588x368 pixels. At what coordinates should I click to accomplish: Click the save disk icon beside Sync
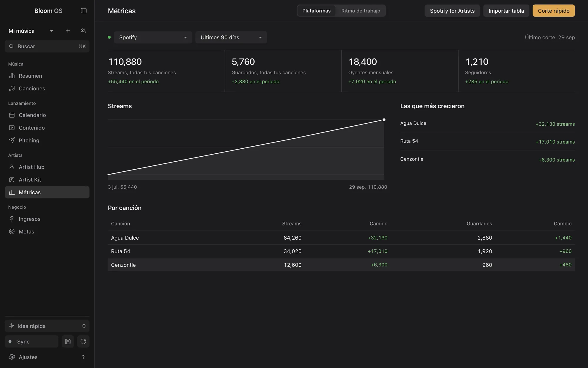(x=68, y=342)
